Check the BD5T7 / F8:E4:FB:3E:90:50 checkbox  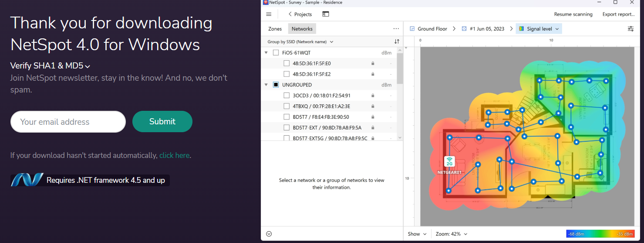point(287,117)
